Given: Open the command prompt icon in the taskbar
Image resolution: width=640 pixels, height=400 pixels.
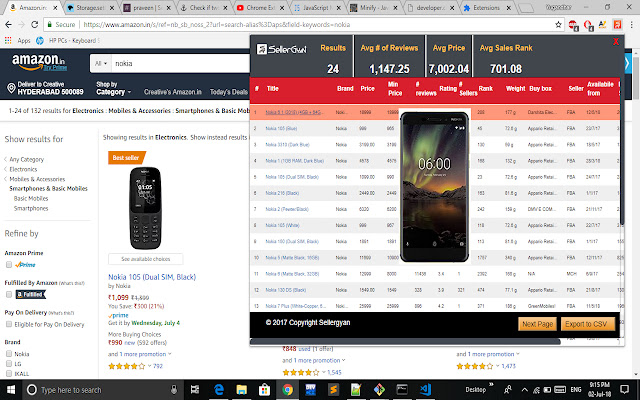Looking at the screenshot, I should pos(402,390).
